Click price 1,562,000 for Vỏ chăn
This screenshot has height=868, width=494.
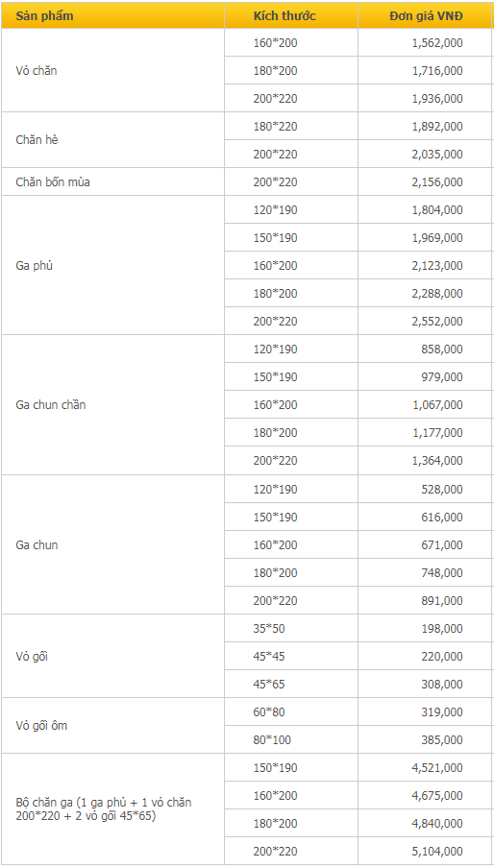click(x=425, y=42)
